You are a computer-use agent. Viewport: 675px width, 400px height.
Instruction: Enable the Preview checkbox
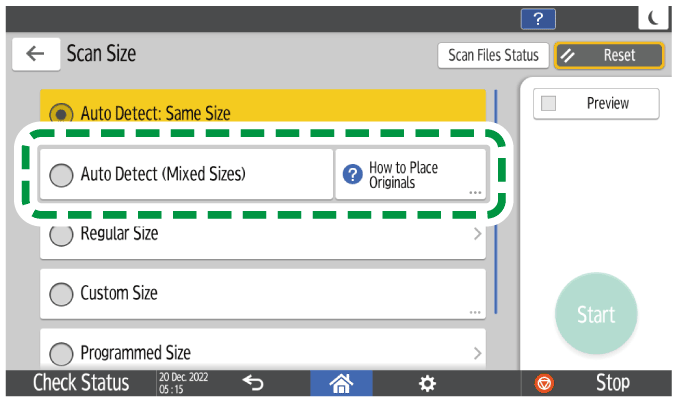point(549,104)
